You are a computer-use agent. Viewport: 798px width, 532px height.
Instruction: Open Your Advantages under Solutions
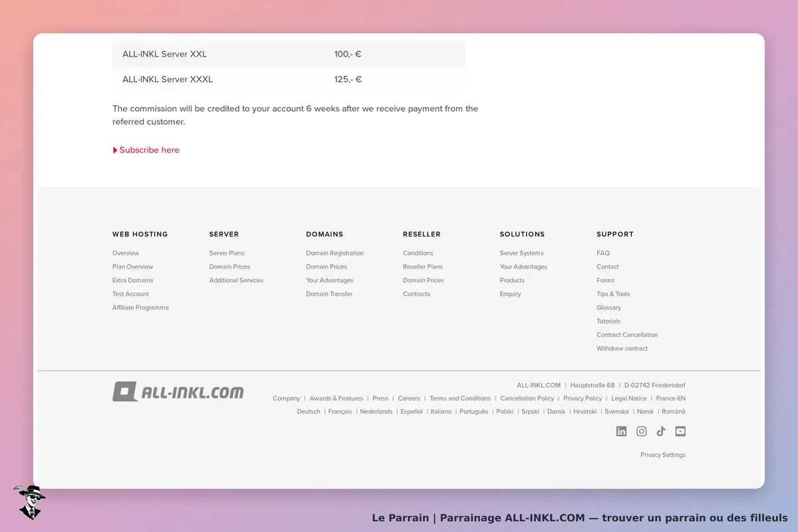point(523,267)
